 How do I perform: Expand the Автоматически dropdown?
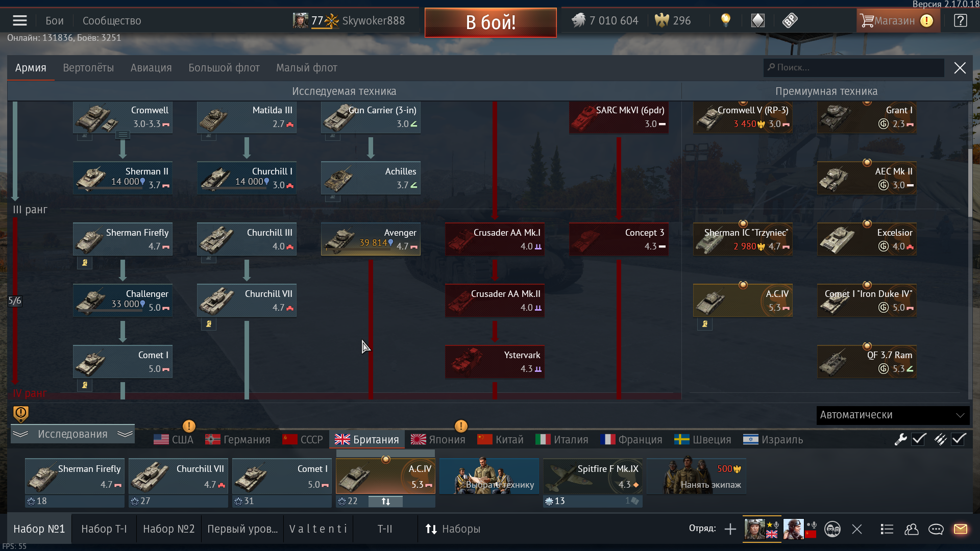893,415
